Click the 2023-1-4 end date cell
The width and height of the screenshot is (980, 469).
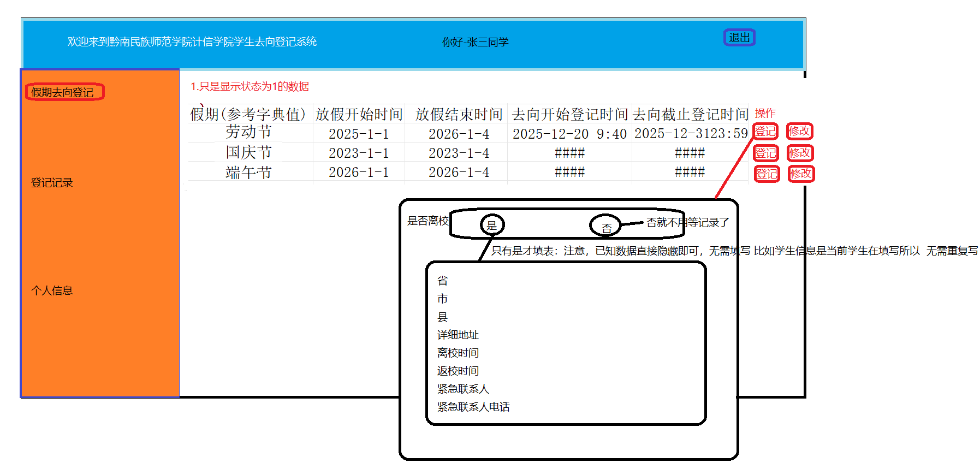pos(459,153)
